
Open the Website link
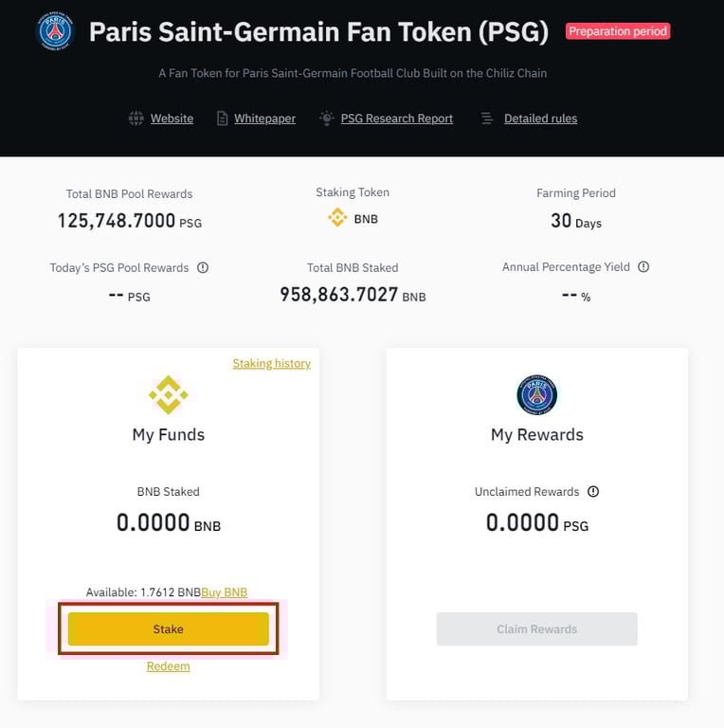(x=172, y=118)
